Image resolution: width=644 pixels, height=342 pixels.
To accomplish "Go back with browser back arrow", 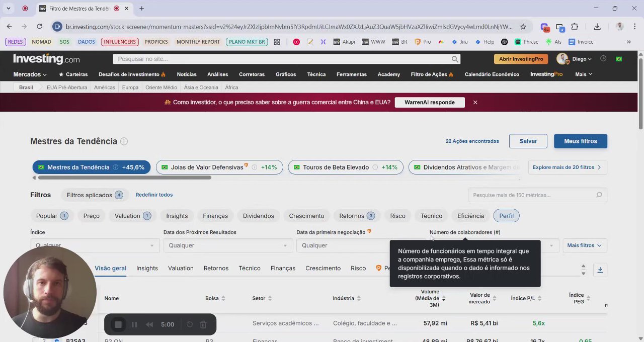I will (10, 27).
